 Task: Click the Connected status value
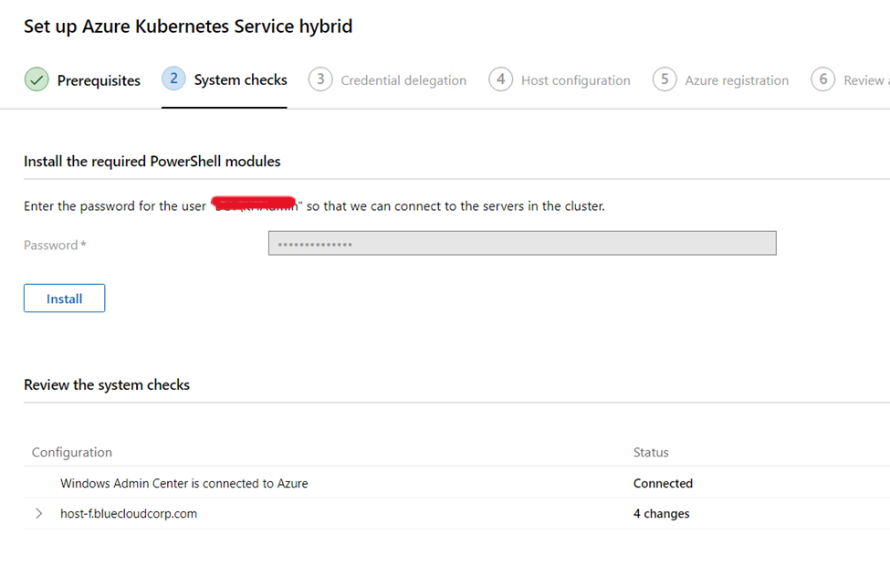tap(663, 483)
